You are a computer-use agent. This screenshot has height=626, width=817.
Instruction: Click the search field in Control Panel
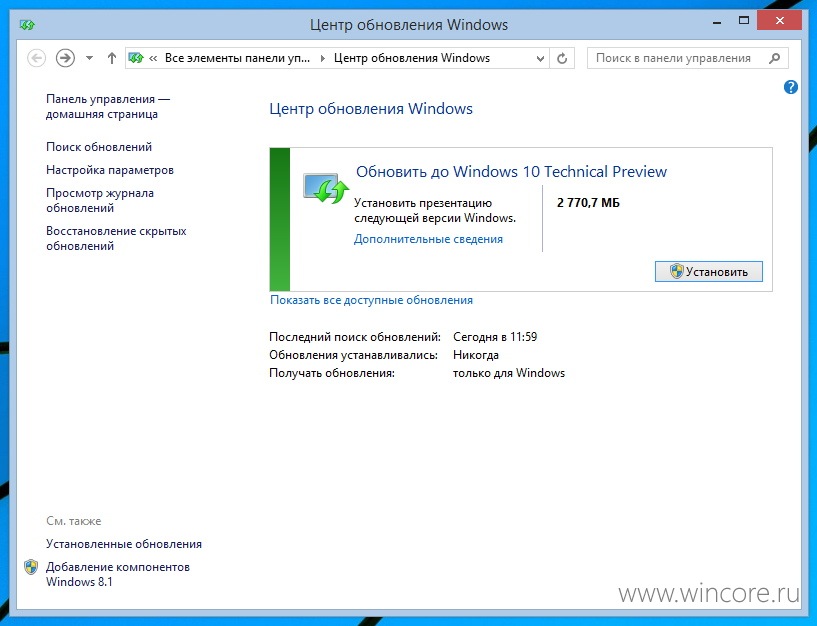pos(687,58)
